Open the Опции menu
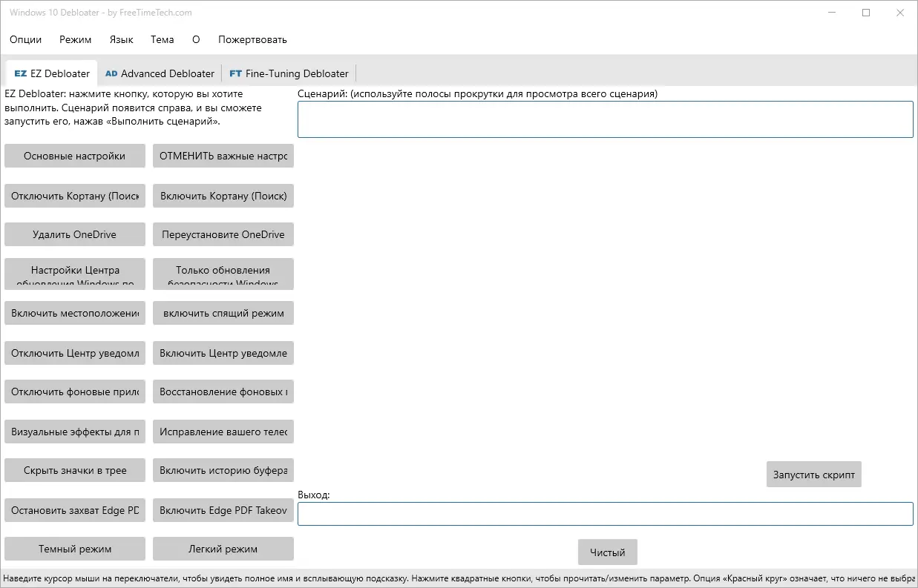Image resolution: width=918 pixels, height=588 pixels. tap(25, 39)
